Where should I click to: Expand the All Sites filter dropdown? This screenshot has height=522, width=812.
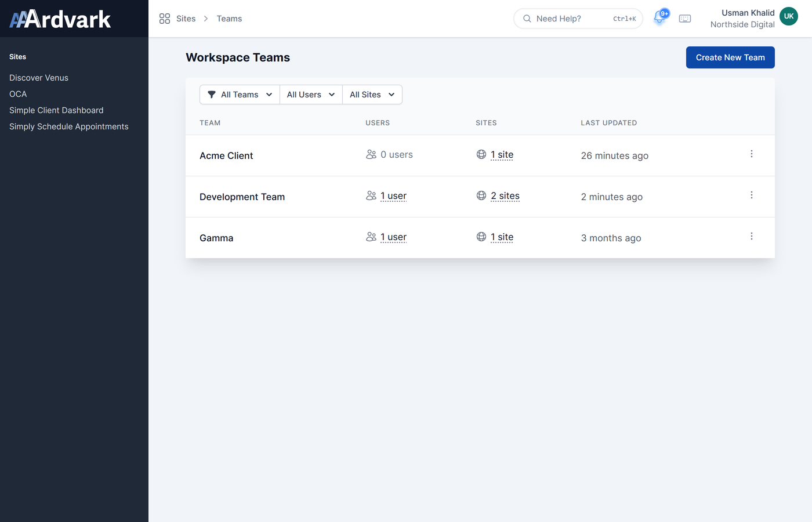[x=372, y=95]
